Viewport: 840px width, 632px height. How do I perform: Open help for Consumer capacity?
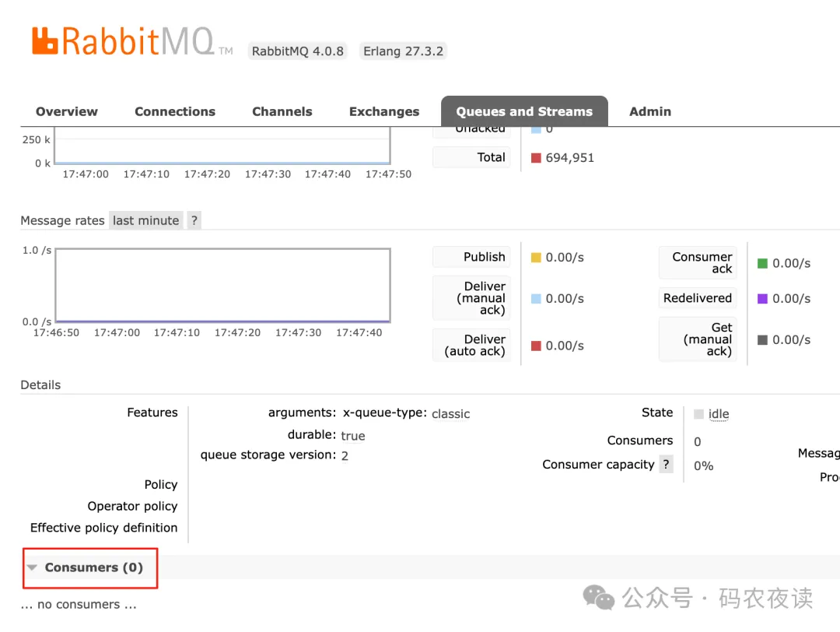666,464
